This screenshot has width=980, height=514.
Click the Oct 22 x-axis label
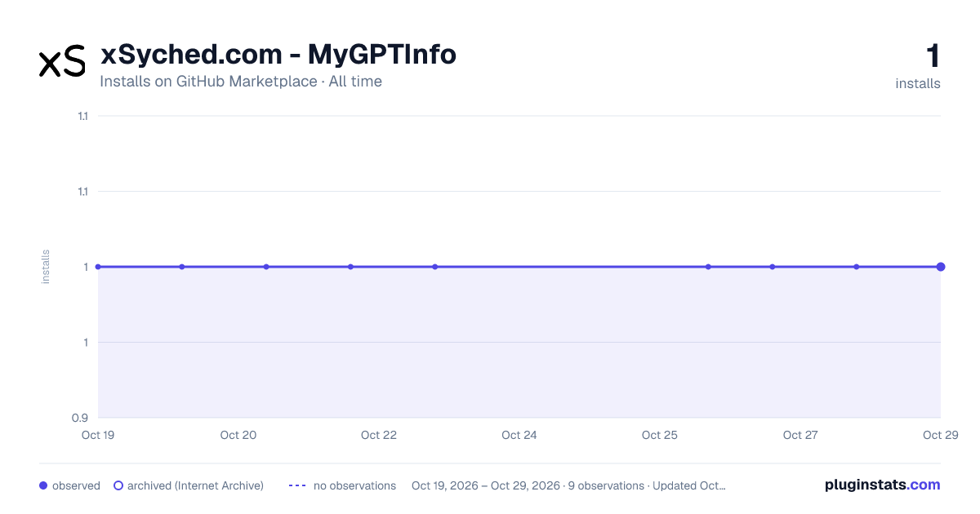(379, 435)
